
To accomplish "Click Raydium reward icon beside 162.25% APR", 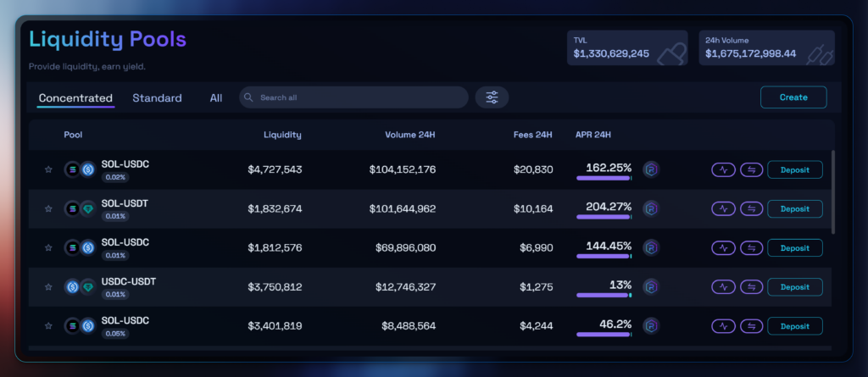I will coord(651,169).
